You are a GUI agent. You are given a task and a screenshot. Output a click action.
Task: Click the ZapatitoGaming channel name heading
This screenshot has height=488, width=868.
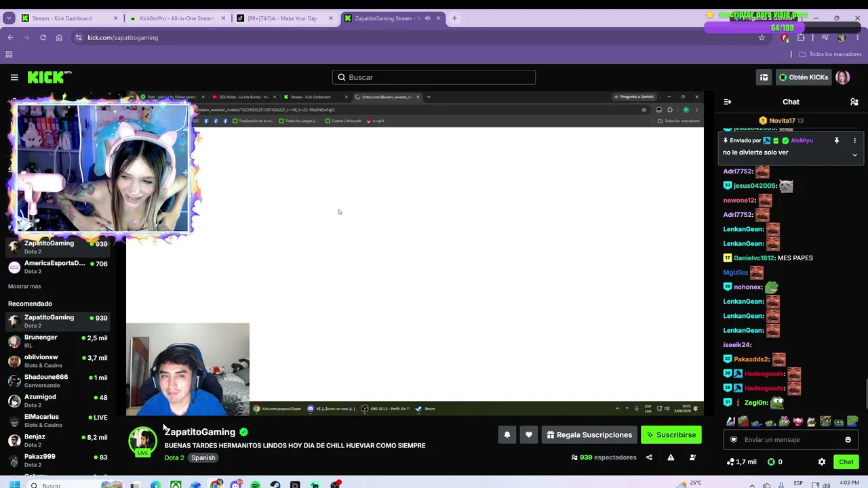(200, 432)
